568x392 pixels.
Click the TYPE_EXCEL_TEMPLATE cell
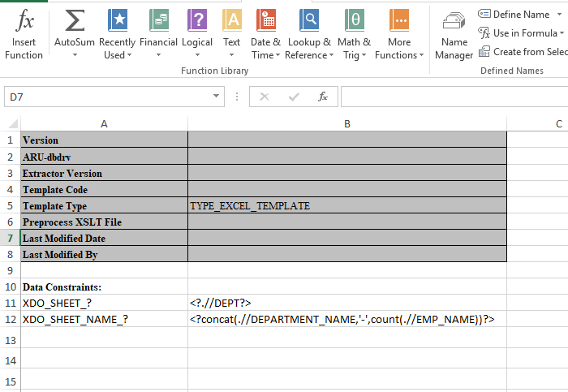coord(347,205)
